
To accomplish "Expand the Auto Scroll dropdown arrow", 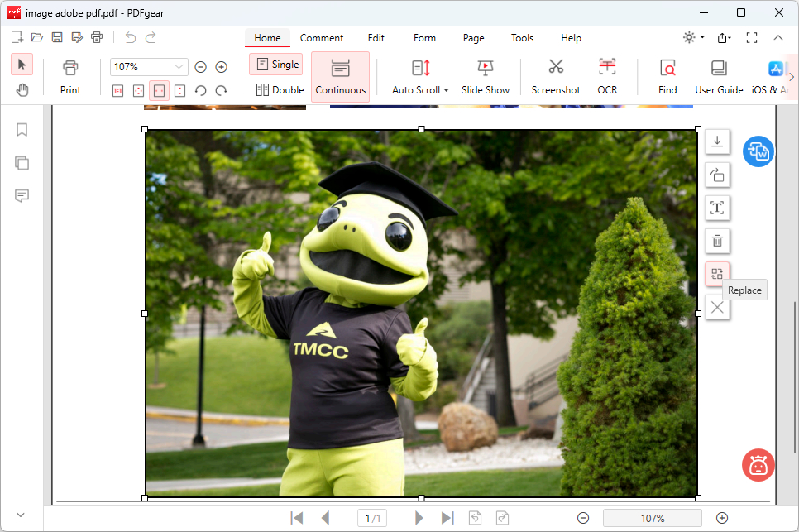I will click(446, 90).
